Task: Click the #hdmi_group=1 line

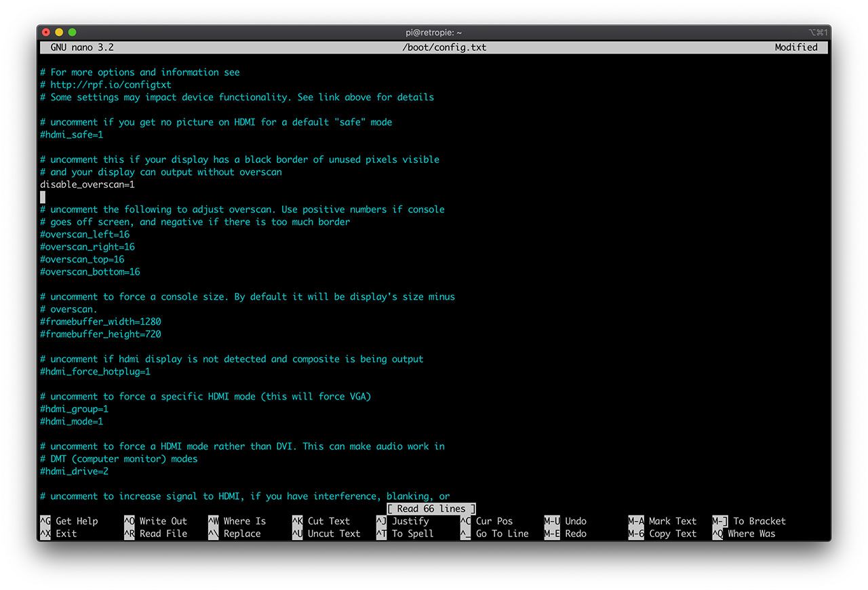Action: 75,409
